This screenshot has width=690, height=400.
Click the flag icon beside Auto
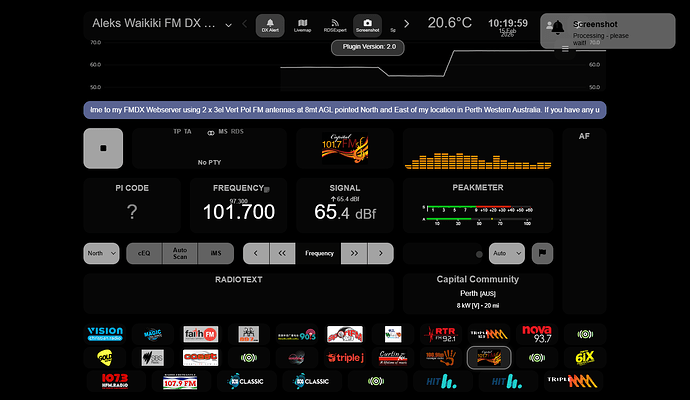544,254
